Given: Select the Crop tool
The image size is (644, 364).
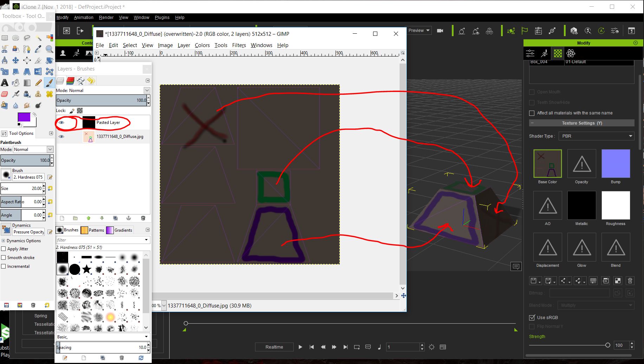Looking at the screenshot, I should pos(38,60).
